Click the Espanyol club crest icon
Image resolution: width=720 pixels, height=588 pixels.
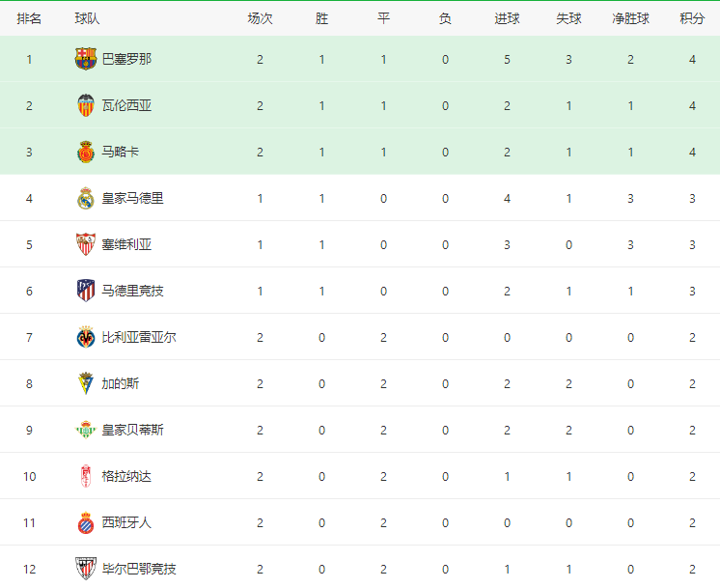coord(86,522)
